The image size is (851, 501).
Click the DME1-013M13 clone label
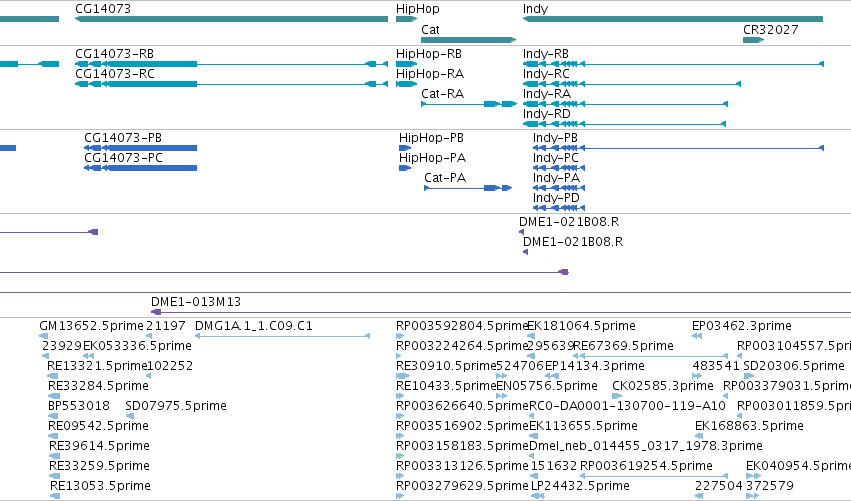pyautogui.click(x=195, y=302)
